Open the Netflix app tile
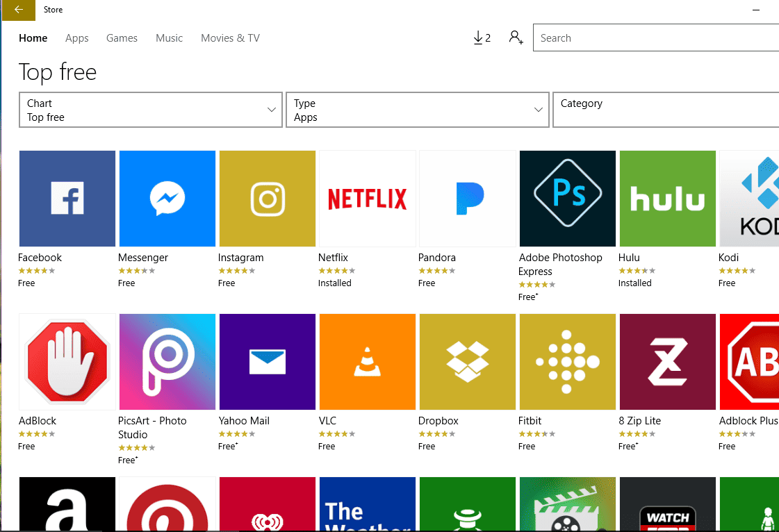Screen dimensions: 779x532 pyautogui.click(x=367, y=199)
